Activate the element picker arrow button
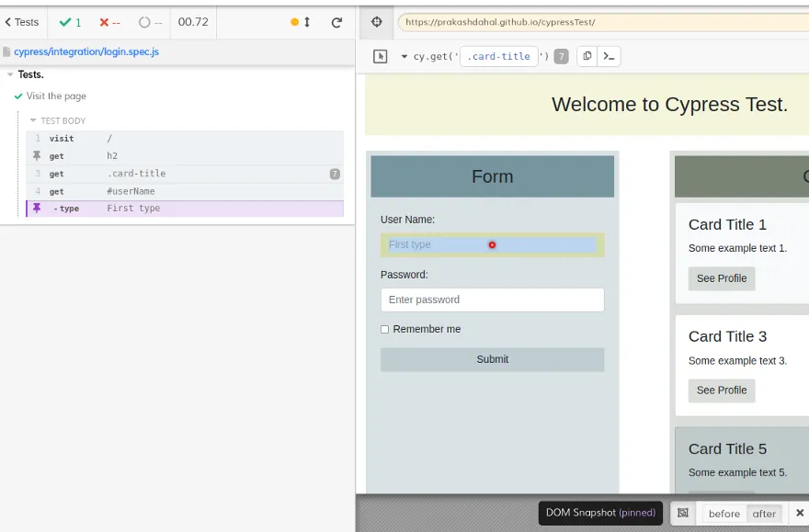 click(381, 56)
